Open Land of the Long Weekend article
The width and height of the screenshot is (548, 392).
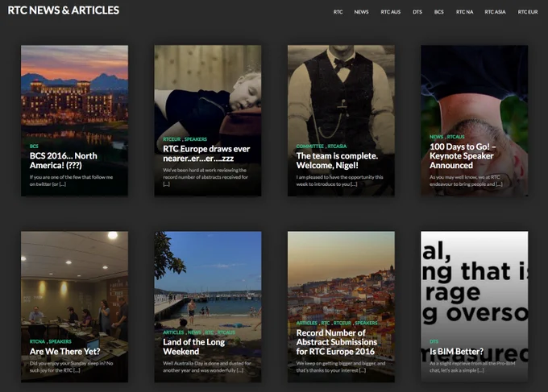tap(194, 347)
